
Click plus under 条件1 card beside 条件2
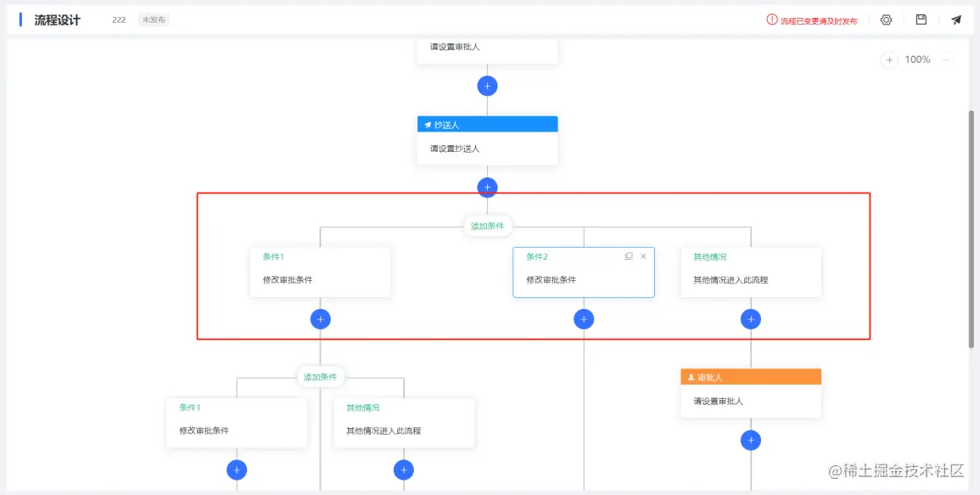321,319
